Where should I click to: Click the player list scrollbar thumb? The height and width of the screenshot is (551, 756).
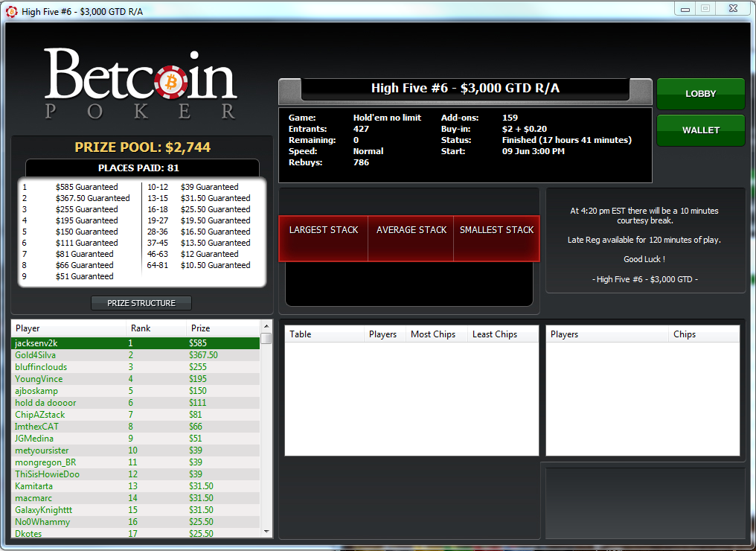266,338
